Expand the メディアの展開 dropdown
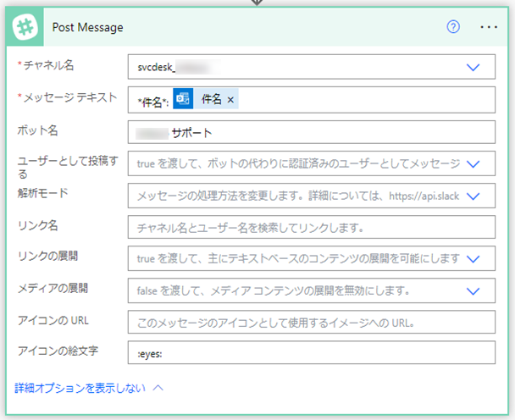Image resolution: width=515 pixels, height=420 pixels. (473, 290)
